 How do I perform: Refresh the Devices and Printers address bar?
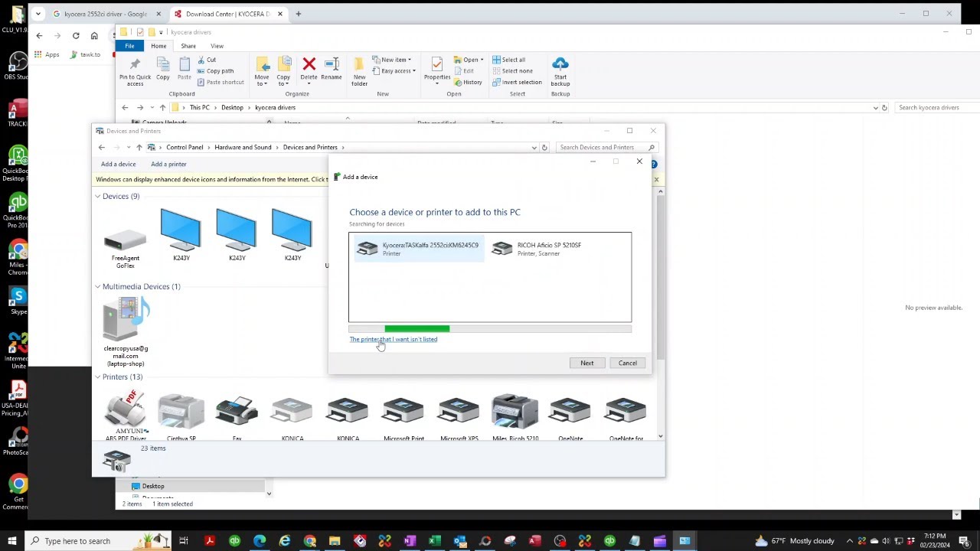pos(544,147)
